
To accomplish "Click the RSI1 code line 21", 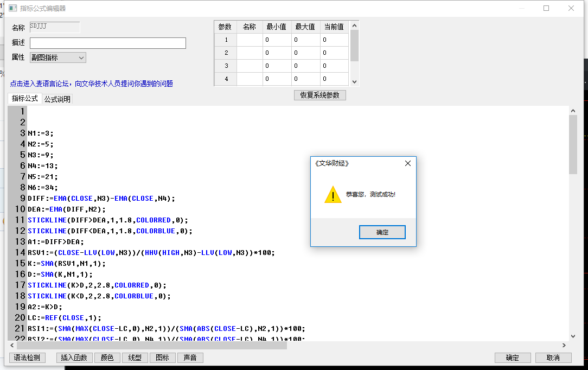I will click(167, 329).
